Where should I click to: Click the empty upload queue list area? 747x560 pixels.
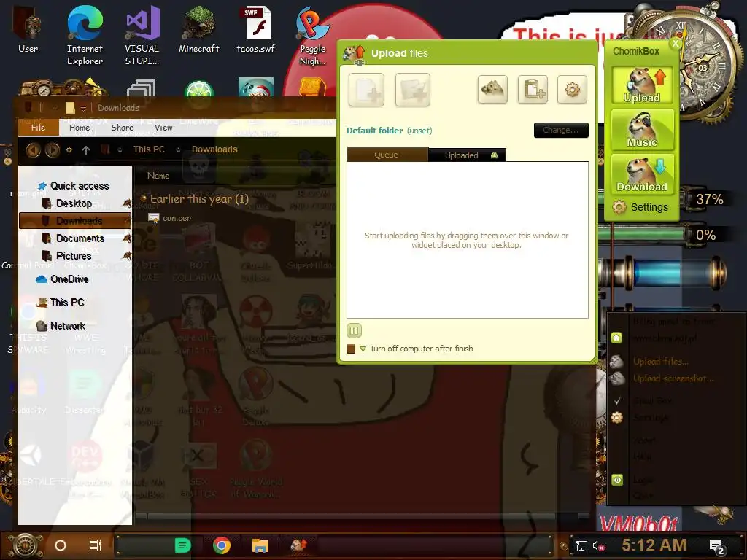[x=468, y=240]
